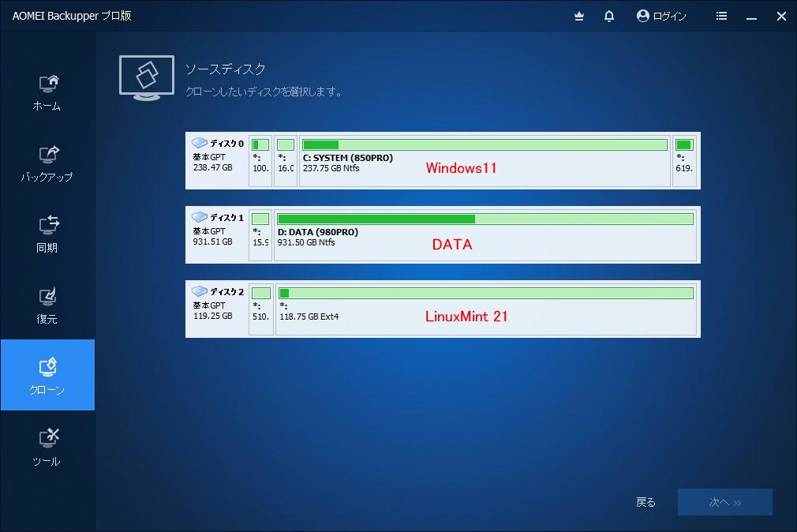Click the '237.75 GB Ntfs' size text
This screenshot has height=532, width=797.
click(x=331, y=168)
